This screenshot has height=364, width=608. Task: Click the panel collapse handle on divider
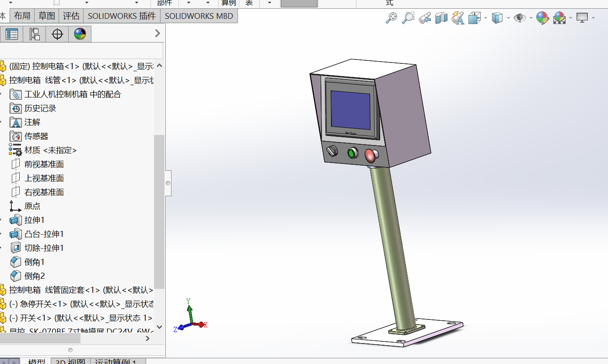click(168, 183)
